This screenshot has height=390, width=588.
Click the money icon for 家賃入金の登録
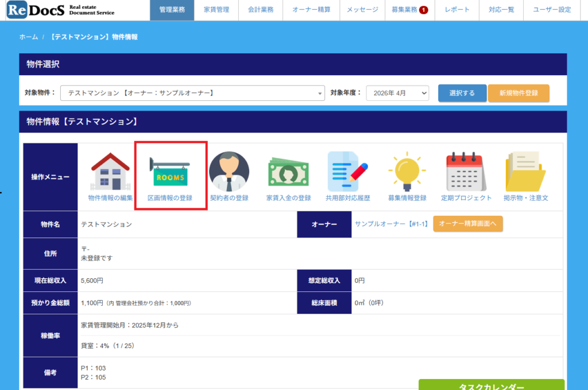[288, 172]
